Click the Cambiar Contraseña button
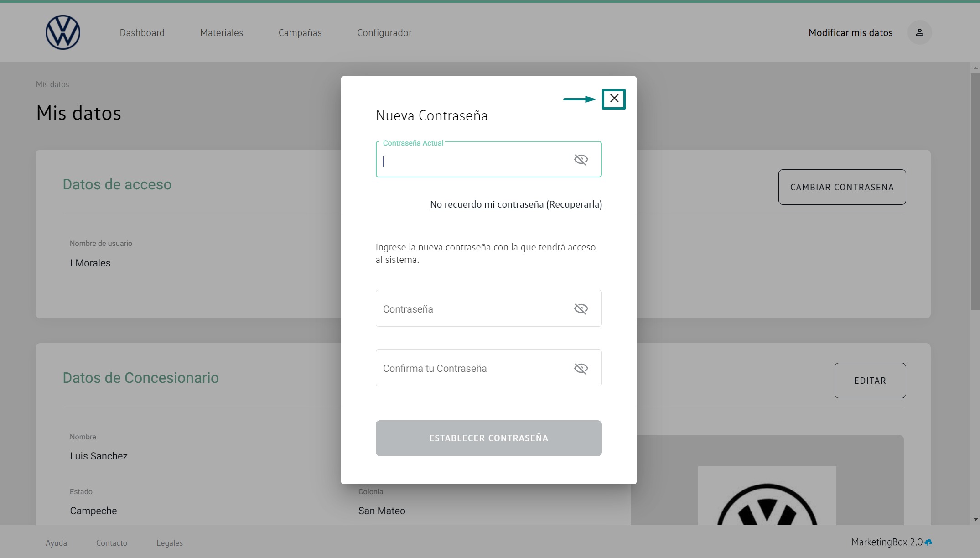 point(841,187)
